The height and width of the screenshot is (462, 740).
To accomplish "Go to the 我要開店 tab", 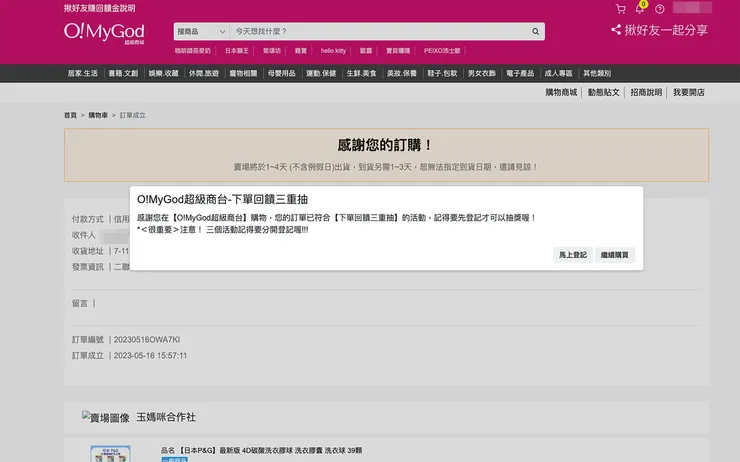I will click(689, 92).
